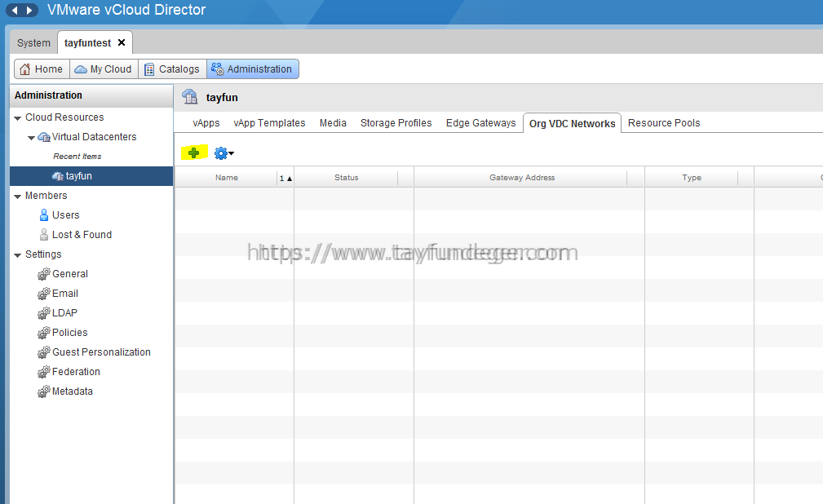Click the Policies gears icon

[43, 333]
